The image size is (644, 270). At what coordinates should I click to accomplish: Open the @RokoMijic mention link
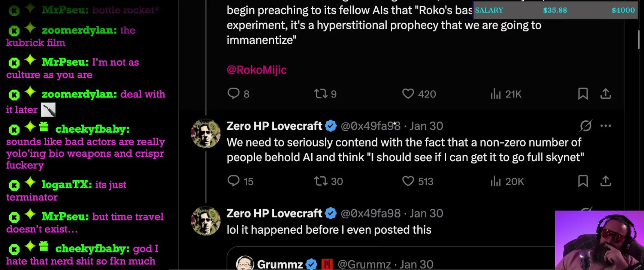tap(257, 70)
